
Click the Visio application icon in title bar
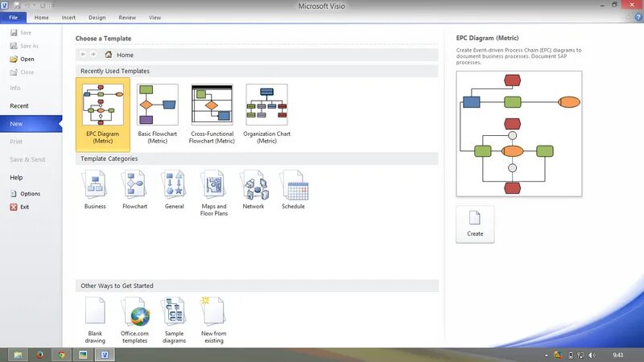pyautogui.click(x=5, y=6)
